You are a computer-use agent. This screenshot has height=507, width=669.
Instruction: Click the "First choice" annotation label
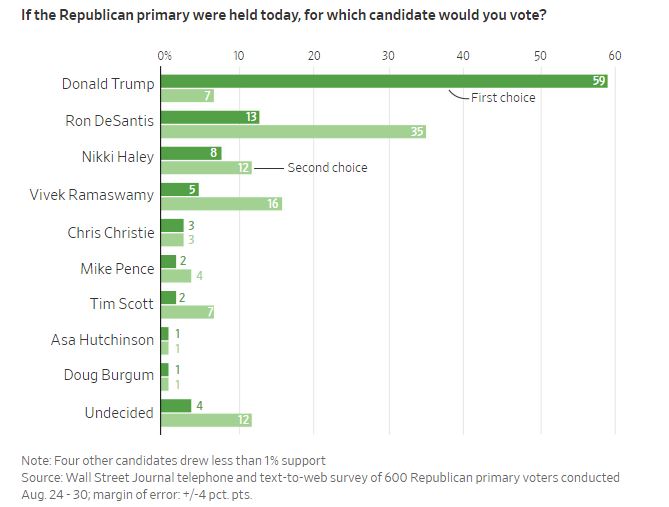pyautogui.click(x=503, y=98)
